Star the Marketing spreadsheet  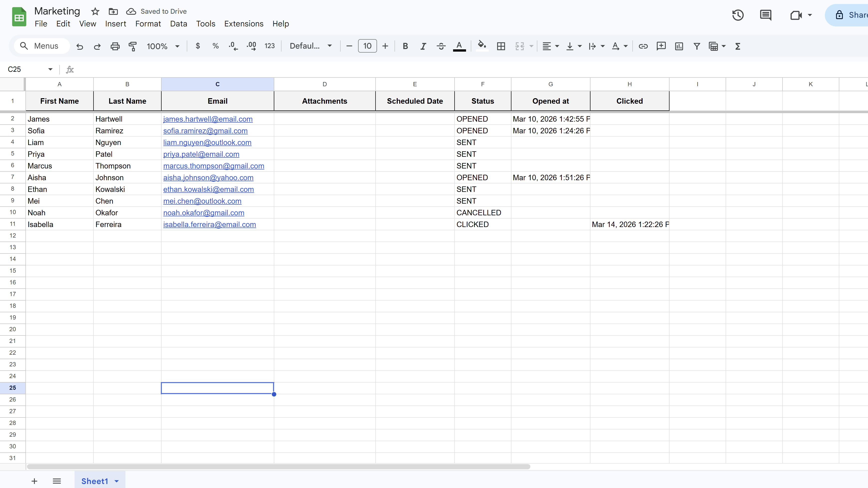[95, 11]
